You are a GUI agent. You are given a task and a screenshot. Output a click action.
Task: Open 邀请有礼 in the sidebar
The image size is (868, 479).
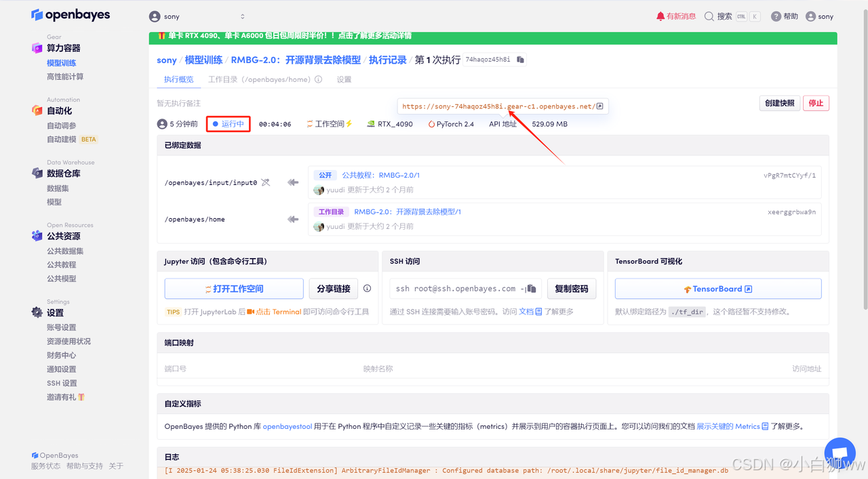[x=66, y=397]
